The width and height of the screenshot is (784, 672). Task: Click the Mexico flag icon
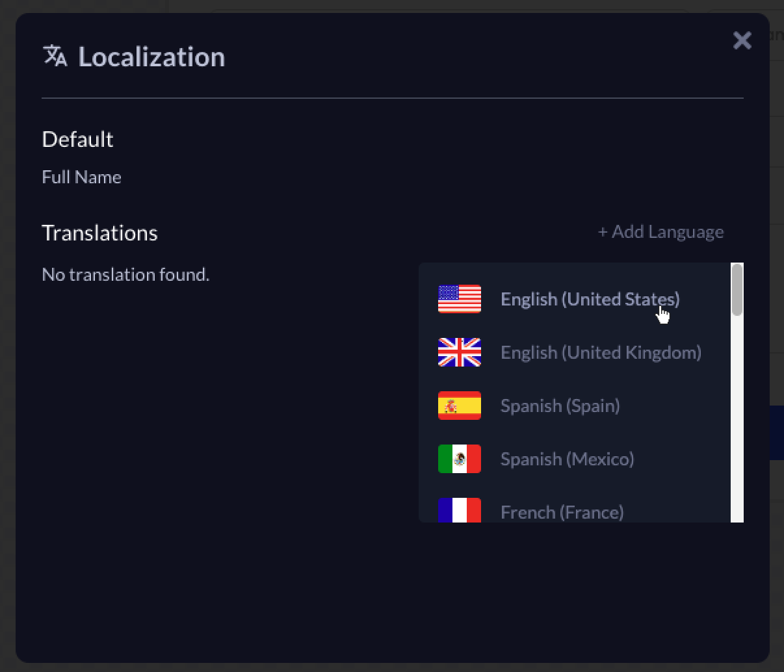(460, 459)
